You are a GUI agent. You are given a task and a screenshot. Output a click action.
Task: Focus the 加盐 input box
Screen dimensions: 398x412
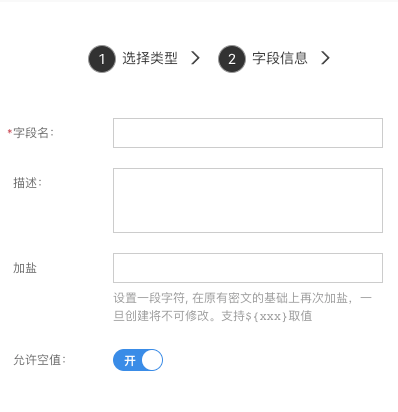248,268
